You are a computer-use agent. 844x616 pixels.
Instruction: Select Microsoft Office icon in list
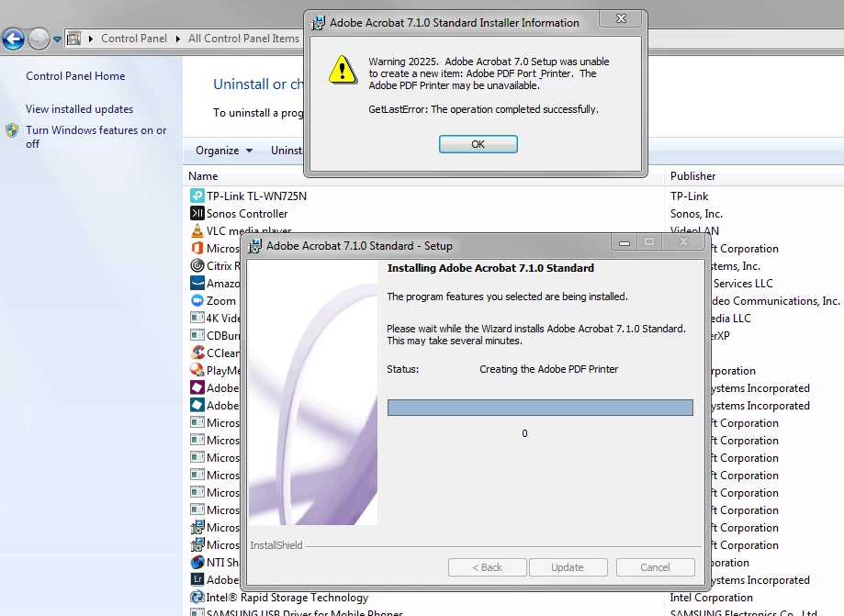[x=197, y=248]
